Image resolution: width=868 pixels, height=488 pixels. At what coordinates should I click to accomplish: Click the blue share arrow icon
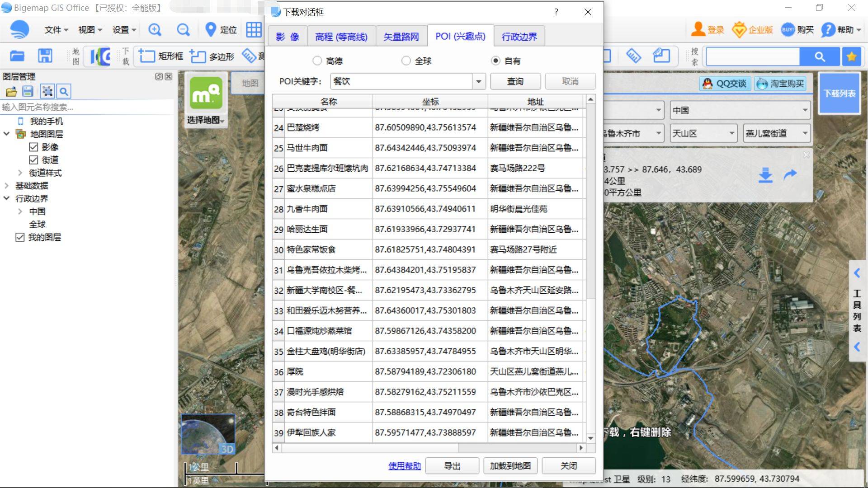[x=790, y=174]
